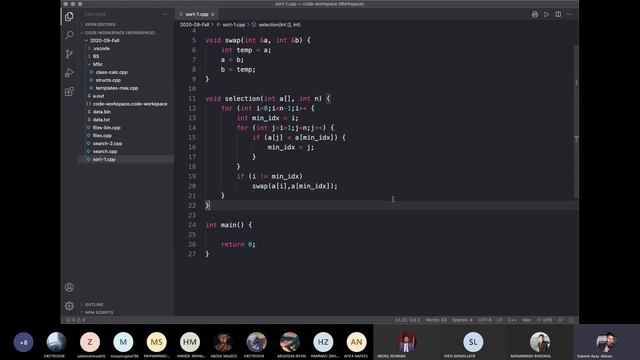
Task: Select participant avatar with initials HM
Action: [x=190, y=342]
